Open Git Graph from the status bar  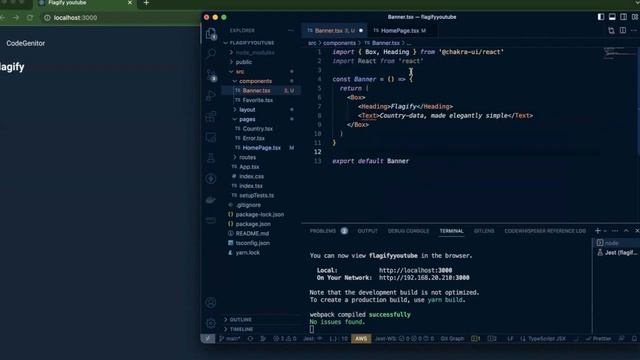click(452, 338)
